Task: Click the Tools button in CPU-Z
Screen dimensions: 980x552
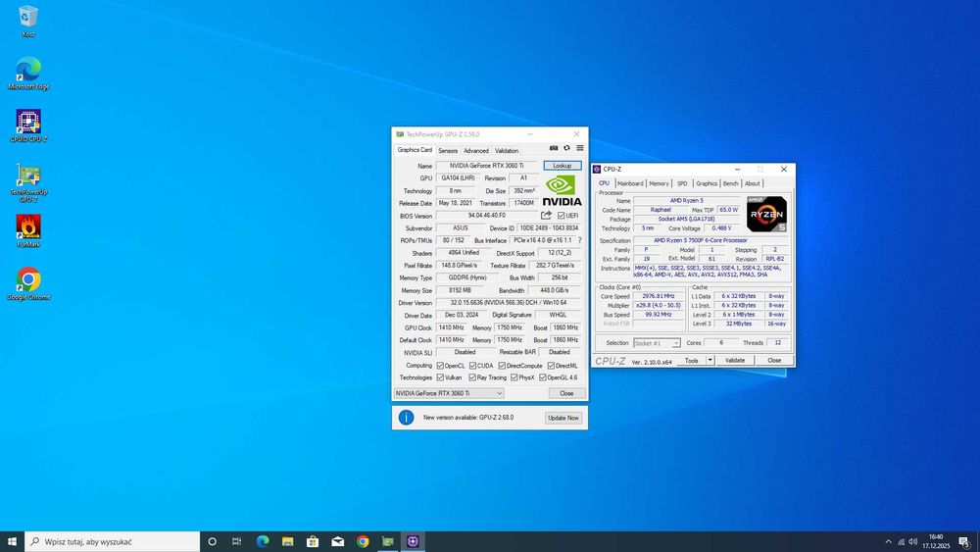Action: 691,360
